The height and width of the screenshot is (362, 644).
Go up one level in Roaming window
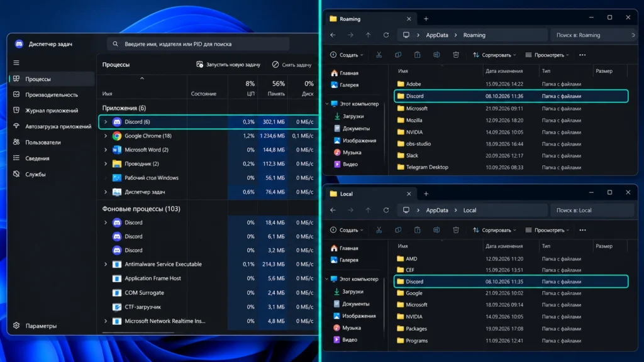[x=368, y=35]
